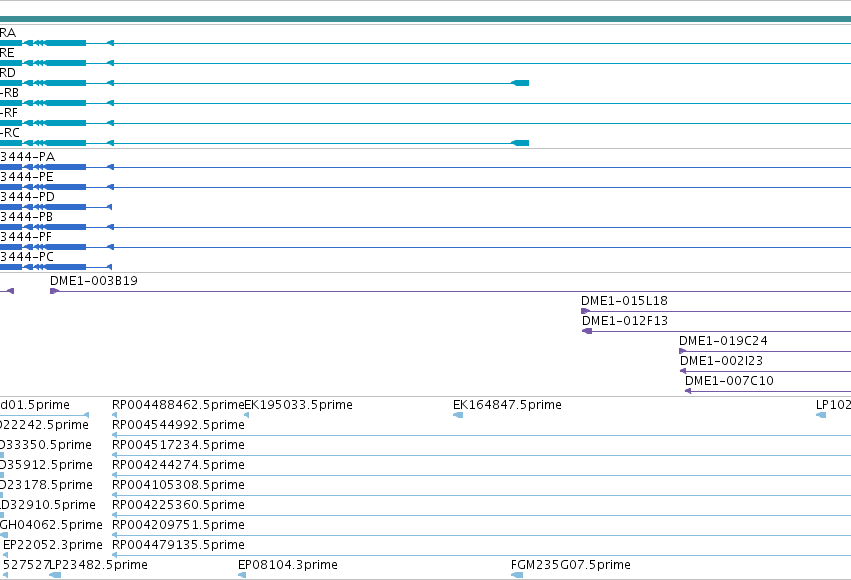Screen dimensions: 851x580
Task: Select the RA transcript label
Action: (x=8, y=33)
